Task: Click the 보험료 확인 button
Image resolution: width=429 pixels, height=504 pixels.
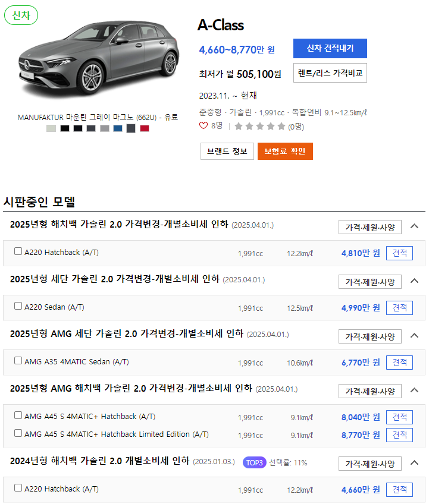Action: coord(285,152)
